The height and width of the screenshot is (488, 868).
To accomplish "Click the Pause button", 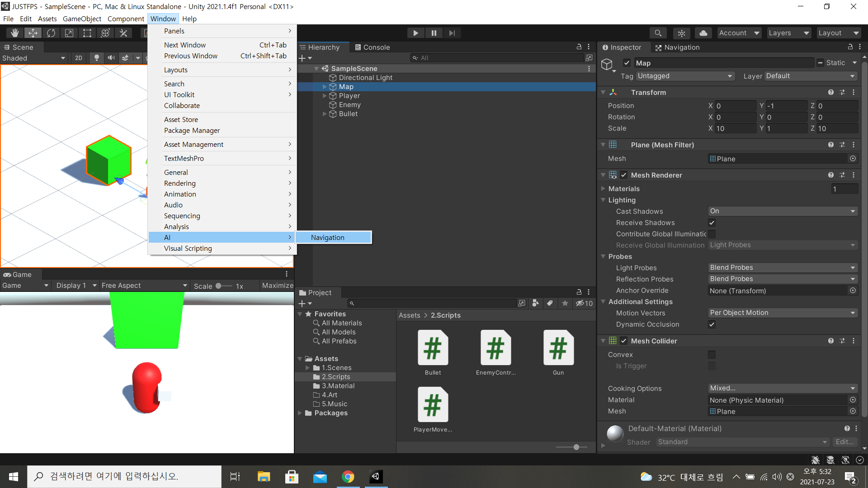I will point(434,33).
